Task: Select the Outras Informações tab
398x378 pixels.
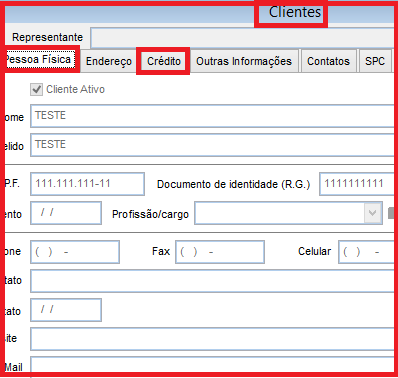Action: point(244,61)
